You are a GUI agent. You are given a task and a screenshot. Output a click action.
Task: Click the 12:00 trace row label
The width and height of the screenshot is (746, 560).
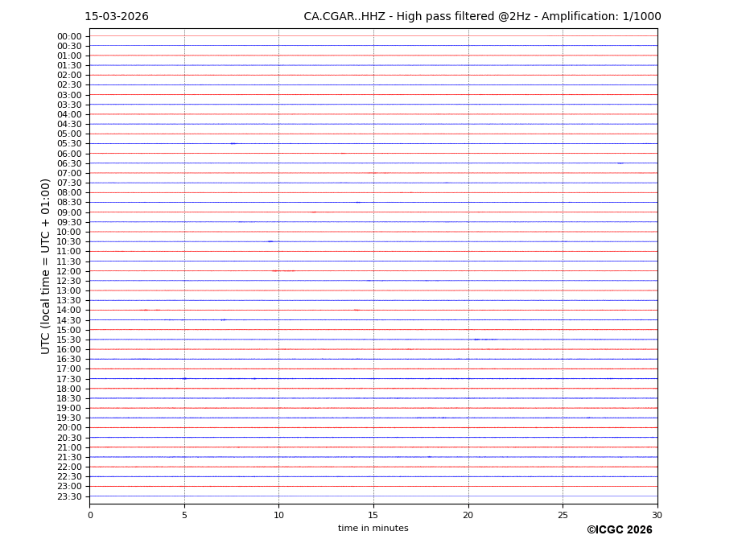[69, 271]
